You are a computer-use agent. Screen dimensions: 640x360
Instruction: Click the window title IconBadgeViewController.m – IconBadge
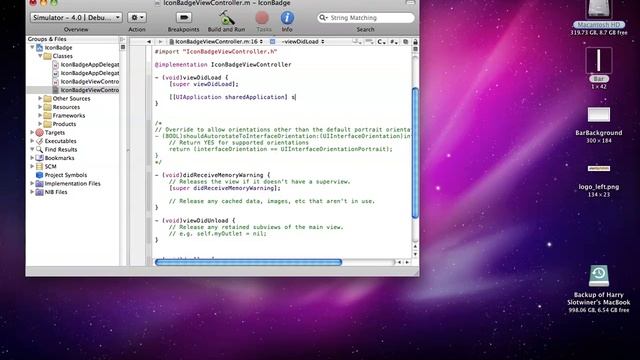pos(227,3)
